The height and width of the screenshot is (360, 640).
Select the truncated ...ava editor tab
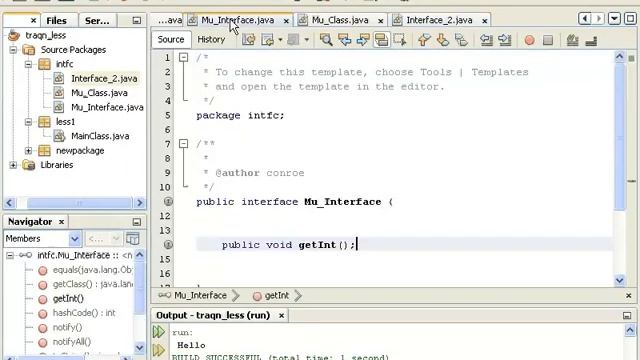coord(169,20)
